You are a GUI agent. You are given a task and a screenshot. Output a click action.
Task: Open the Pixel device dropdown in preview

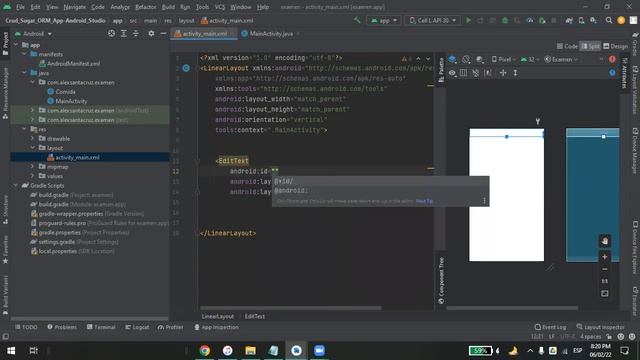click(x=504, y=60)
